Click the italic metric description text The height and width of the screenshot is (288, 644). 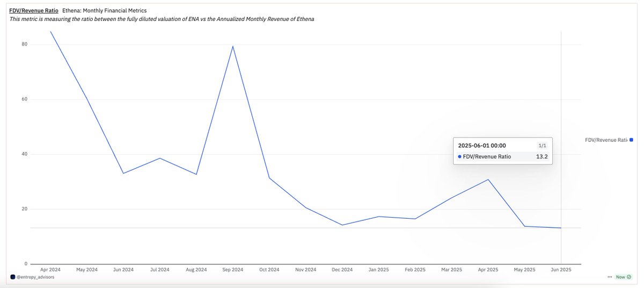point(162,19)
